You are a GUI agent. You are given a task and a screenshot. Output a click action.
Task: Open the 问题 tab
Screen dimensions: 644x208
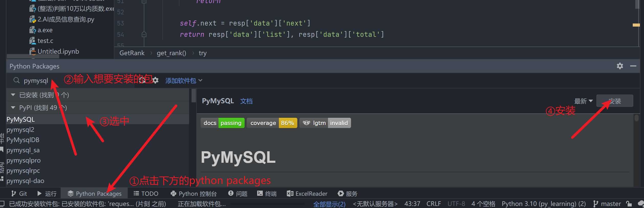[x=238, y=193]
